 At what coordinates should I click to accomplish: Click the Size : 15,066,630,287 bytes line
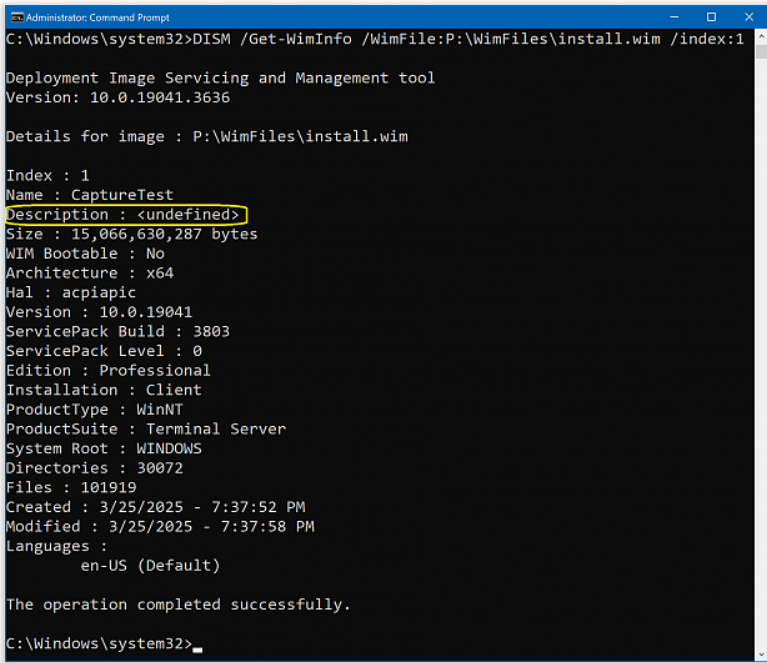131,234
